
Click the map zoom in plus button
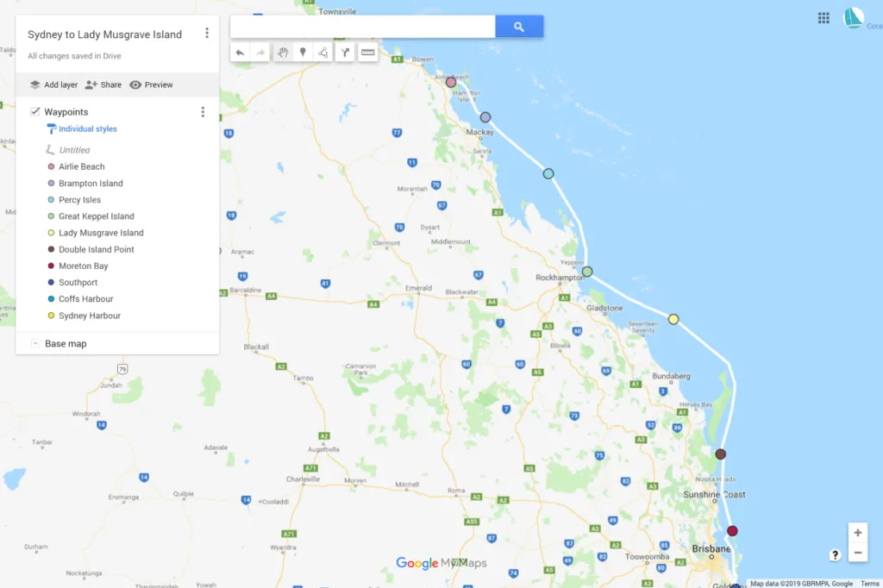[x=858, y=533]
